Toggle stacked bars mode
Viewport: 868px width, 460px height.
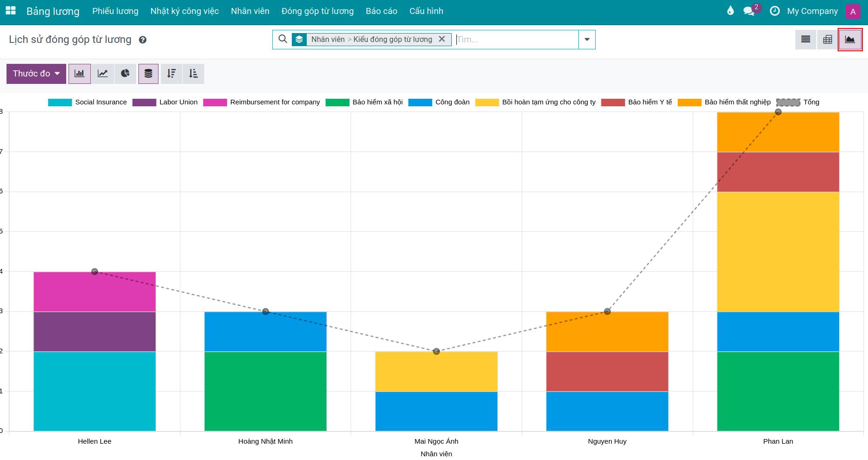(x=148, y=74)
